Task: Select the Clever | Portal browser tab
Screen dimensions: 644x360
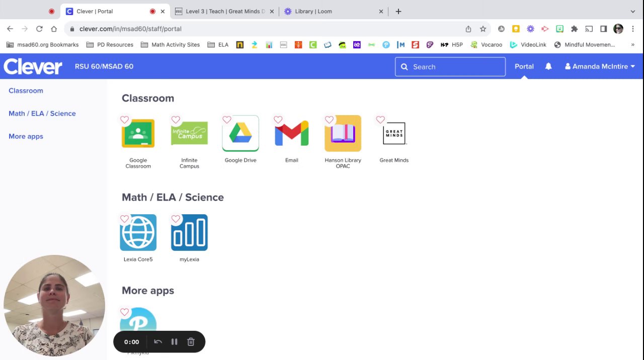Action: click(114, 11)
